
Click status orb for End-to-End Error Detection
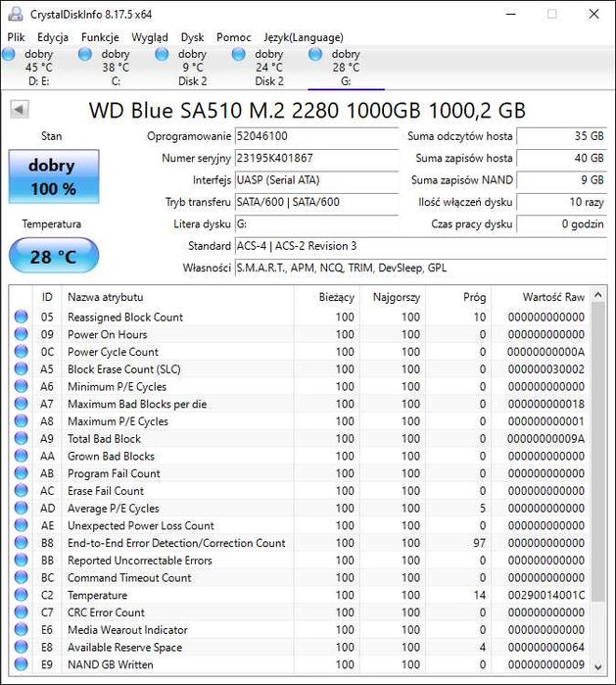(x=21, y=543)
